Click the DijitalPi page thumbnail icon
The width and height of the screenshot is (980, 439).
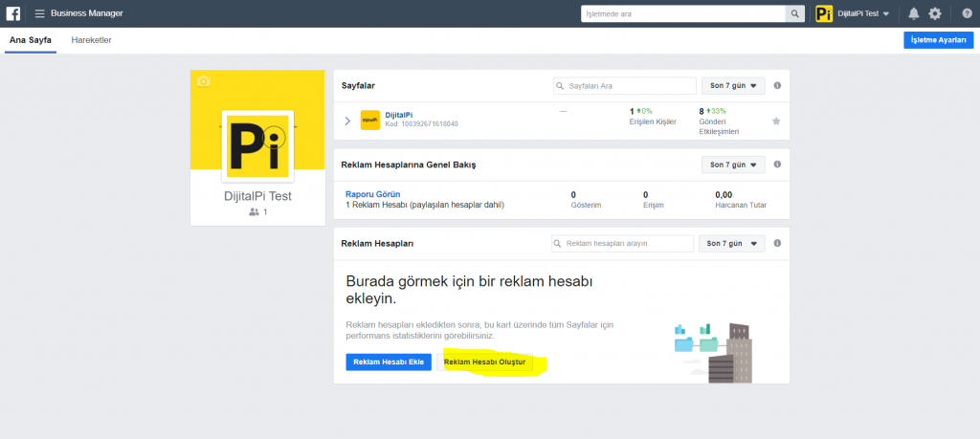(370, 120)
